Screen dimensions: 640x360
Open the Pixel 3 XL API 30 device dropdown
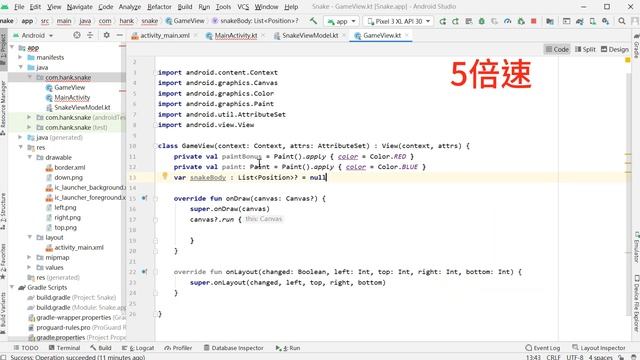[x=398, y=21]
